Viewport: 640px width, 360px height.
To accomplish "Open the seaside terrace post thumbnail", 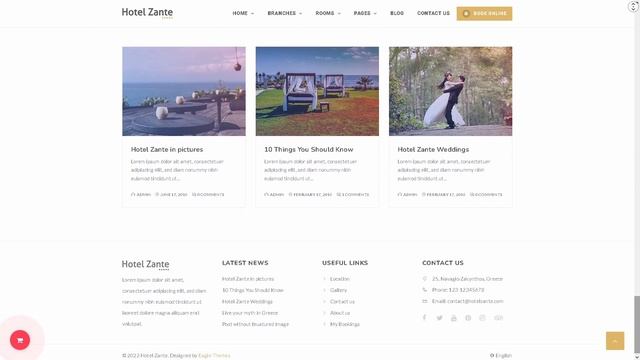I will (x=184, y=91).
